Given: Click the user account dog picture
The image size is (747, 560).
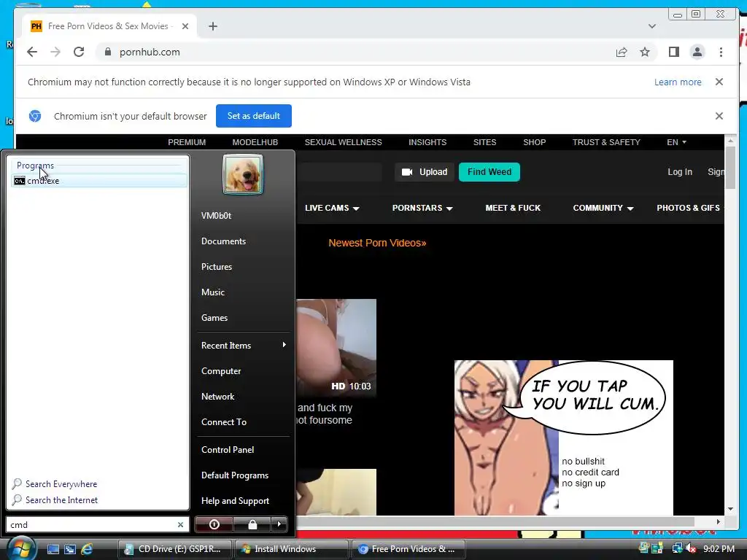Looking at the screenshot, I should (242, 174).
